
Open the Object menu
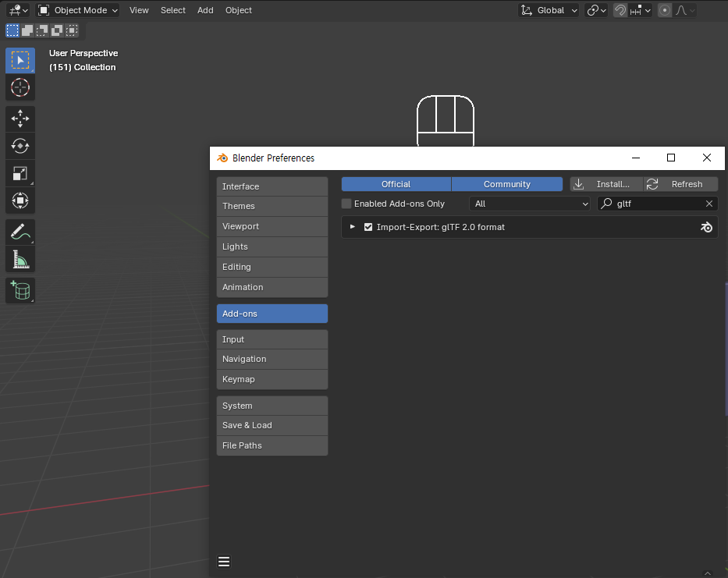coord(239,10)
